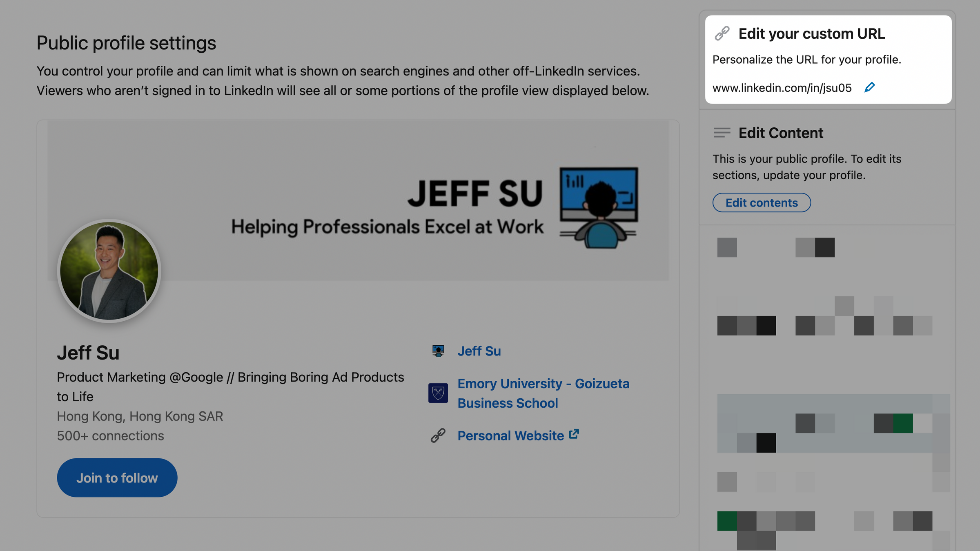This screenshot has height=551, width=980.
Task: Click the shield icon next to Emory University
Action: tap(438, 393)
